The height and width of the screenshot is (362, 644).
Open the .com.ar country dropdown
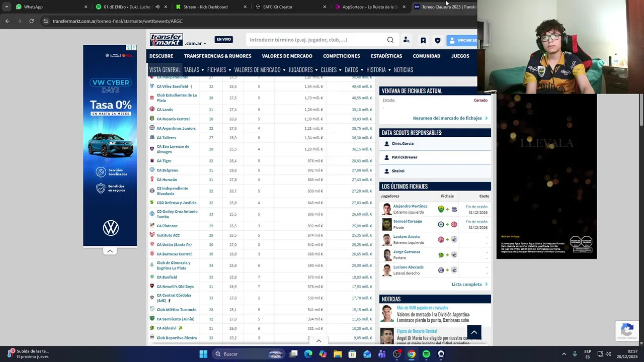coord(195,43)
